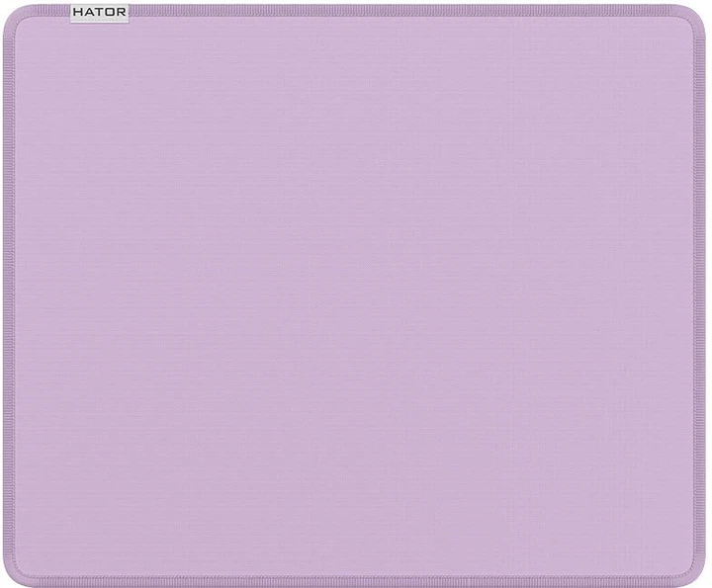The image size is (712, 588).
Task: Click the letter H in the HATOR logo
Action: (78, 14)
